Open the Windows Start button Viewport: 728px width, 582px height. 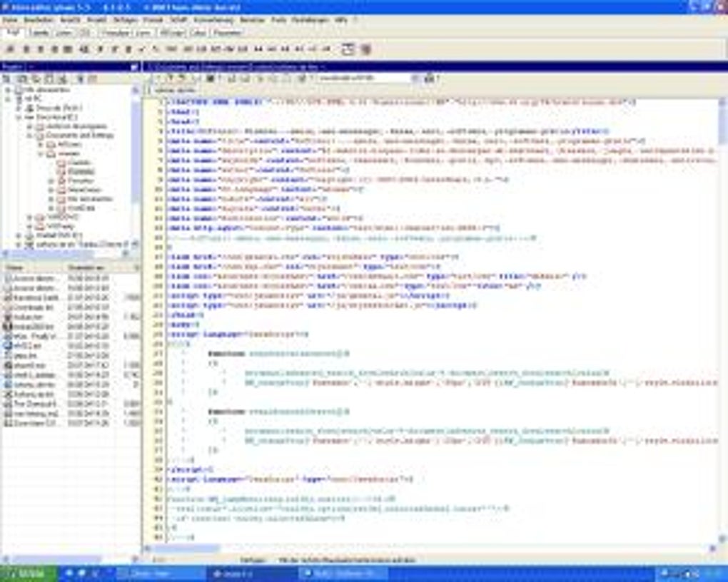point(29,573)
